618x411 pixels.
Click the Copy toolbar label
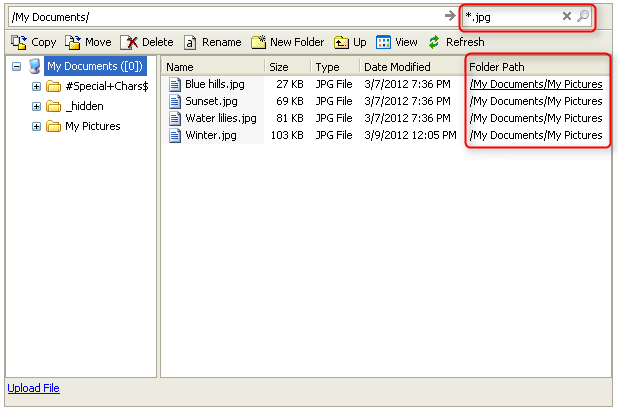pos(44,43)
